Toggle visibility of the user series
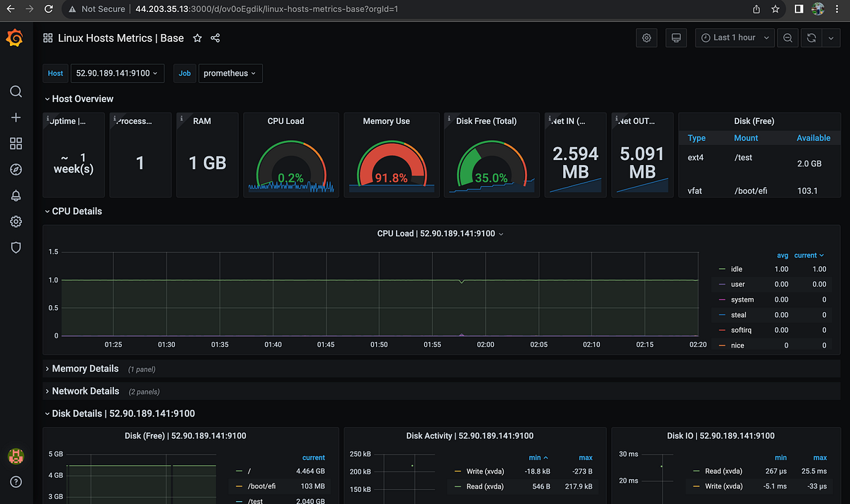This screenshot has height=504, width=850. (738, 284)
